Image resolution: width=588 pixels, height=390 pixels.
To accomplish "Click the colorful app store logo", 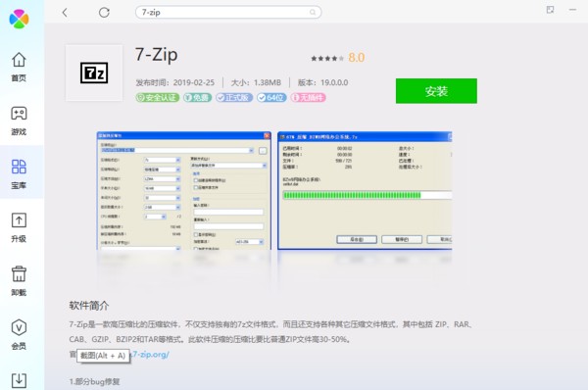I will 19,19.
